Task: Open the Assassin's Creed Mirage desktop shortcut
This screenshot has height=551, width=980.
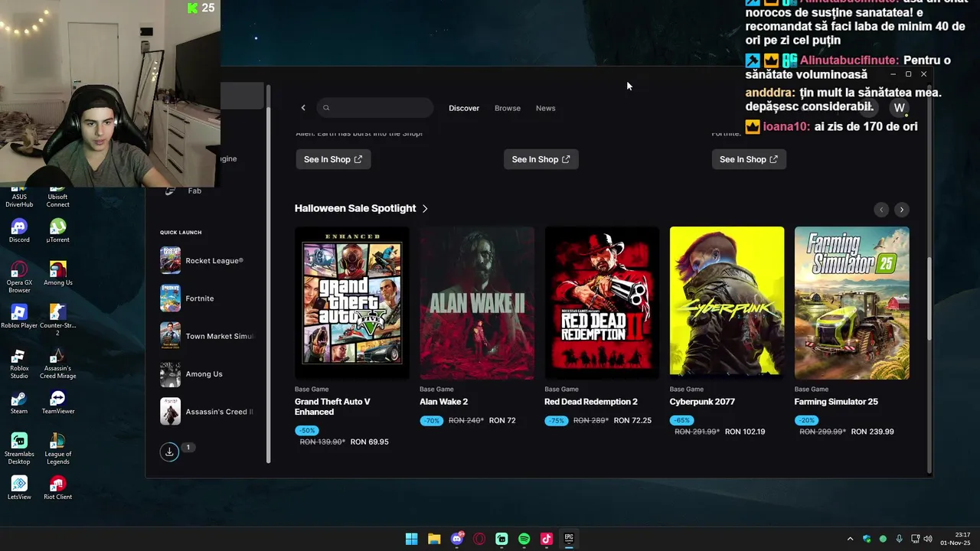Action: point(57,364)
